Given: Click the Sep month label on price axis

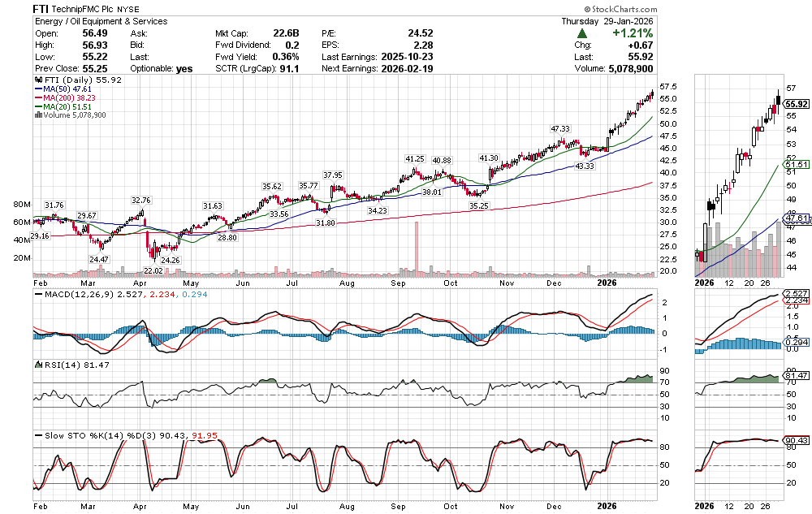Looking at the screenshot, I should tap(398, 283).
